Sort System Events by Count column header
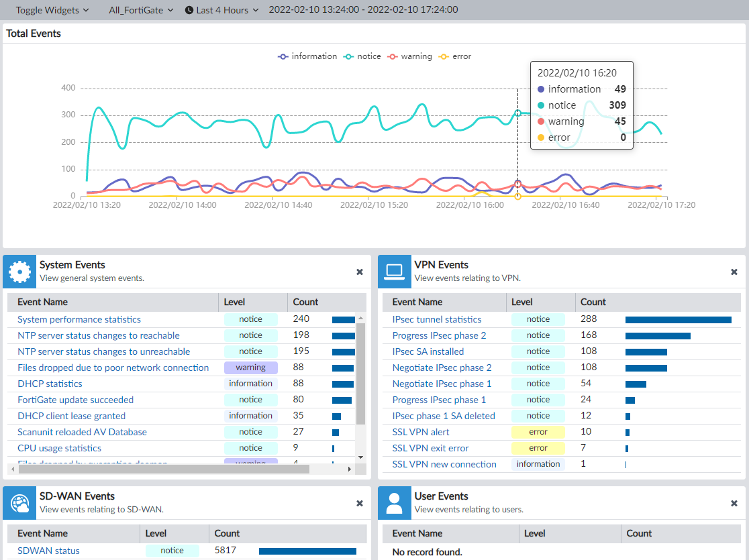The image size is (749, 560). 306,302
